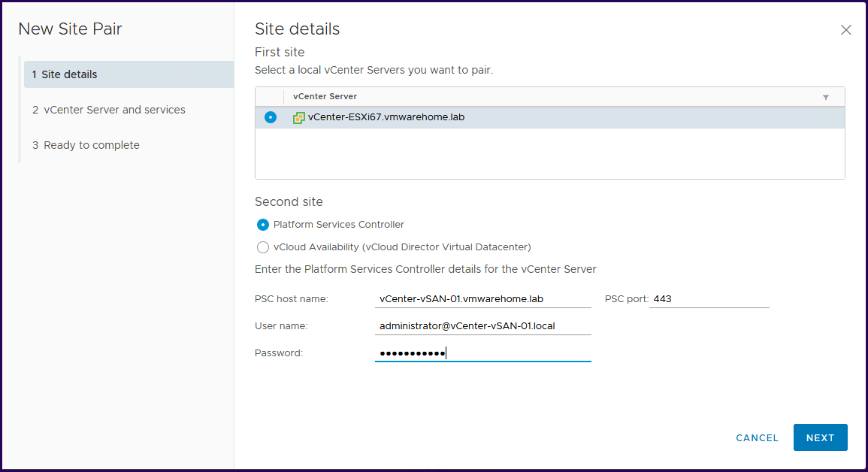Choose Platform Services Controller option
This screenshot has height=472, width=868.
[x=263, y=225]
